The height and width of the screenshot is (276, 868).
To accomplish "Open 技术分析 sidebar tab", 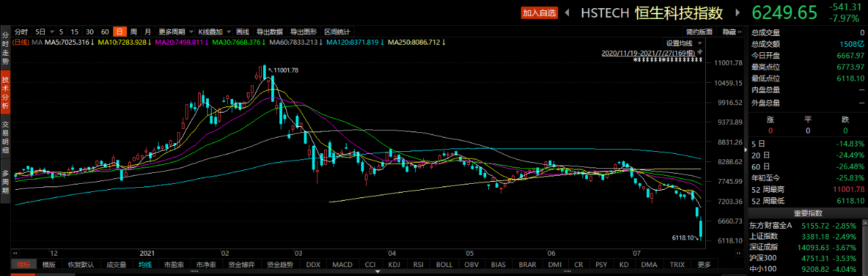I will (5, 93).
